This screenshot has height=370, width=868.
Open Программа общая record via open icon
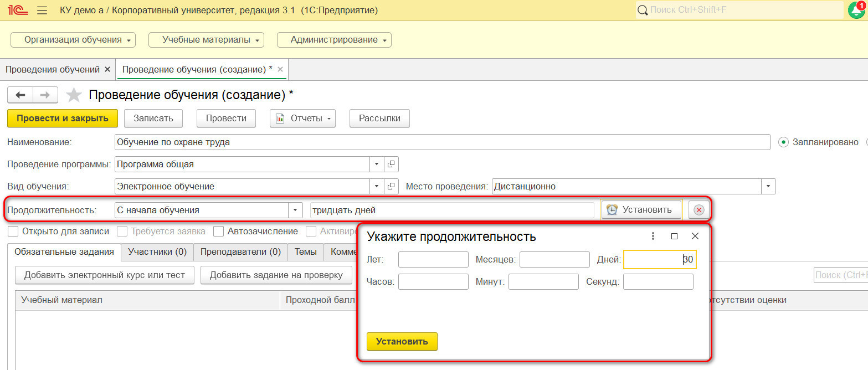click(x=391, y=165)
